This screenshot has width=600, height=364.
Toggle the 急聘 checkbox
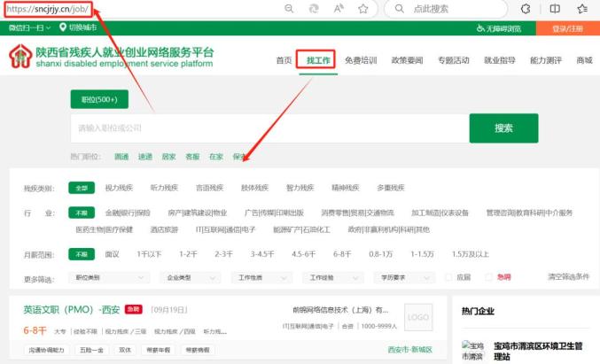[x=489, y=277]
